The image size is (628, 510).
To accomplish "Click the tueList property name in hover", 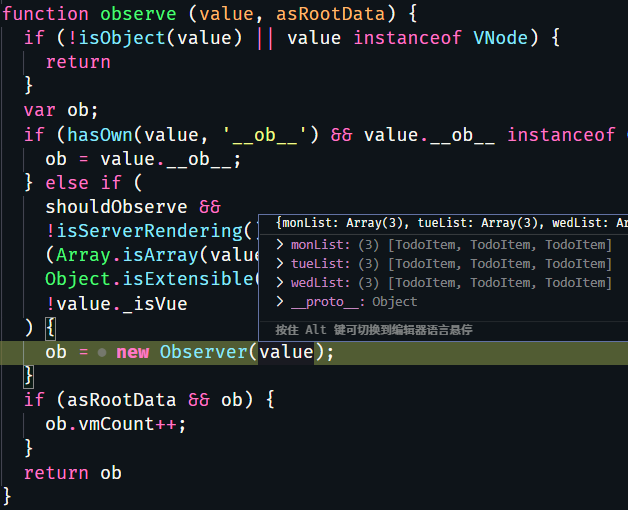I will 320,264.
